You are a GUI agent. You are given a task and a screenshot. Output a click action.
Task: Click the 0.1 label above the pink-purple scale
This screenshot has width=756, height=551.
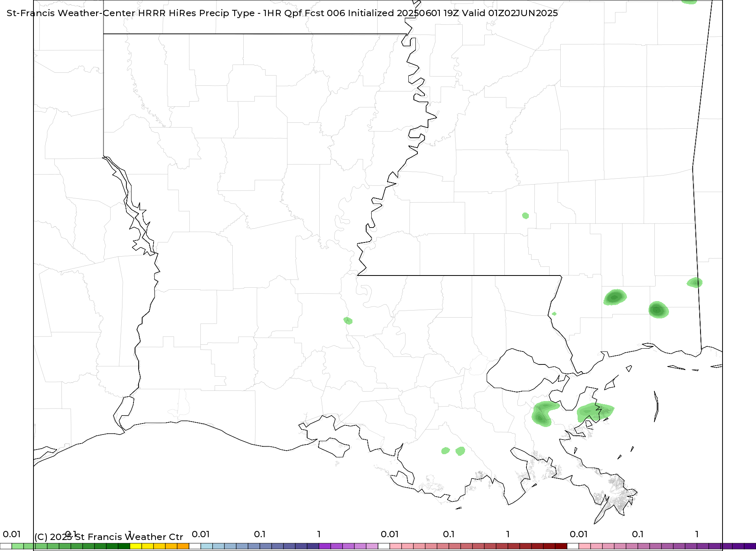(x=637, y=534)
